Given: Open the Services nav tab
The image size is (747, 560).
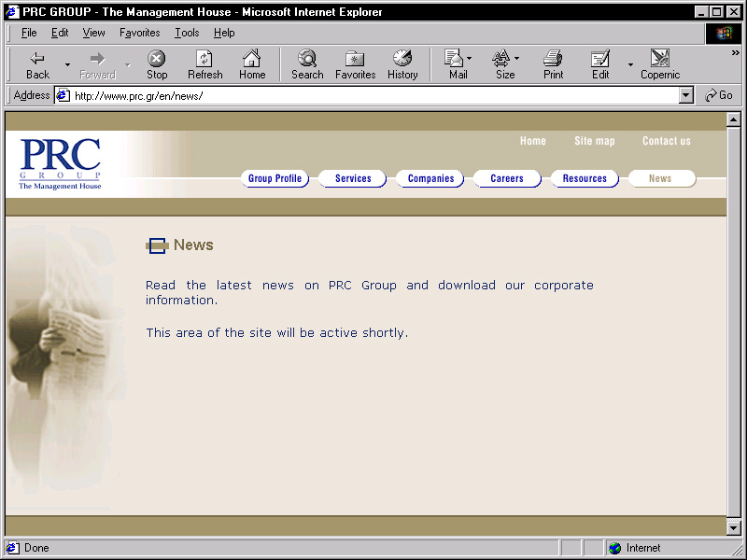Looking at the screenshot, I should [353, 178].
